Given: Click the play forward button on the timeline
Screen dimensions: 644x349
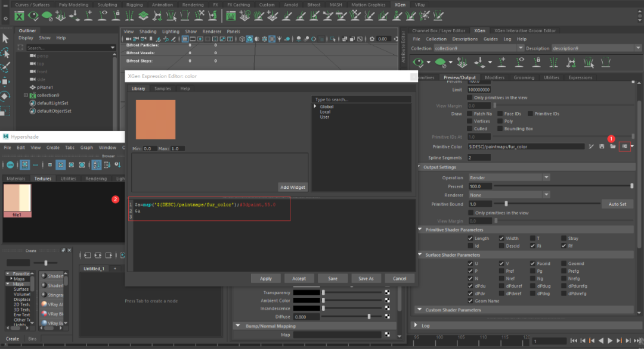Looking at the screenshot, I should point(610,341).
